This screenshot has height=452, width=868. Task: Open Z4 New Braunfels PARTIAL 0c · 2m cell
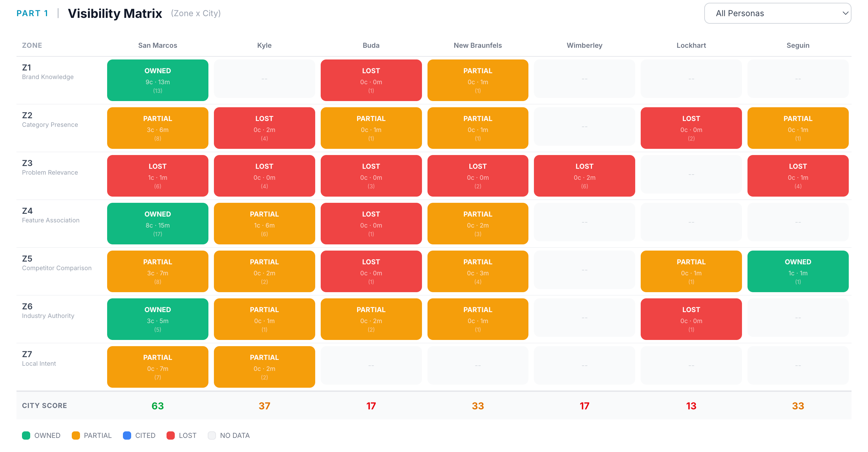point(478,223)
